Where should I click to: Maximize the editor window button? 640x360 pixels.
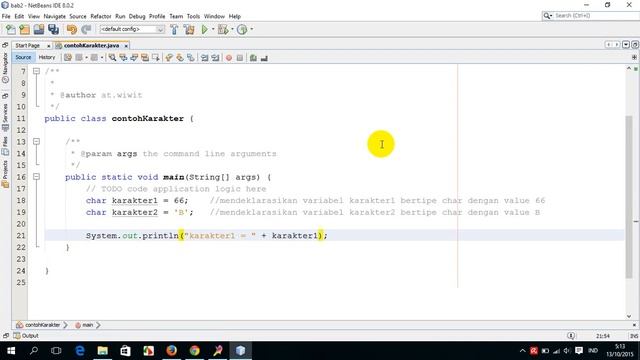pos(635,44)
